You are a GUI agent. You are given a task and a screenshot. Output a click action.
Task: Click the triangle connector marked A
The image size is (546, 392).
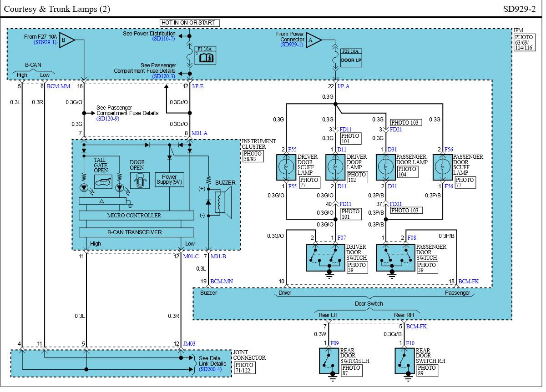(313, 40)
